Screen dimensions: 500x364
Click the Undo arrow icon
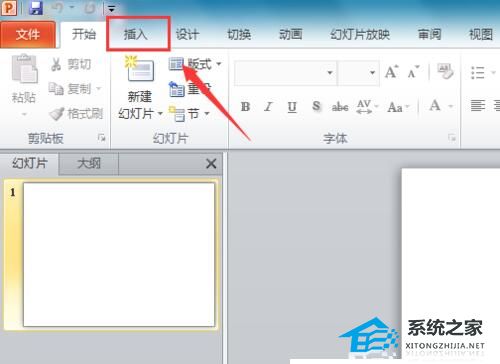click(x=57, y=7)
